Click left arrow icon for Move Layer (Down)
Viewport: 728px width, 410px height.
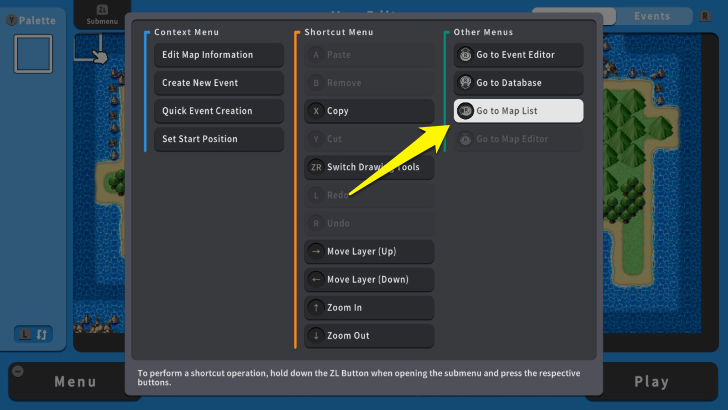(x=317, y=279)
